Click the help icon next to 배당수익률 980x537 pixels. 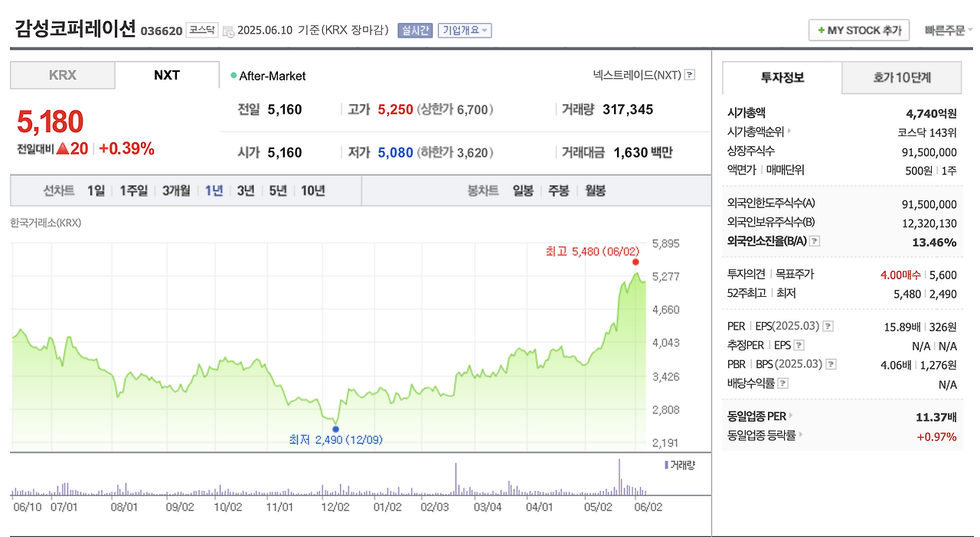782,385
